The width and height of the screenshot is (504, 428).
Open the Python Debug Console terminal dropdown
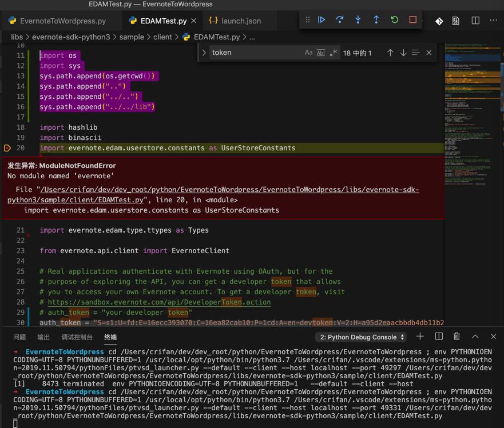tap(361, 337)
